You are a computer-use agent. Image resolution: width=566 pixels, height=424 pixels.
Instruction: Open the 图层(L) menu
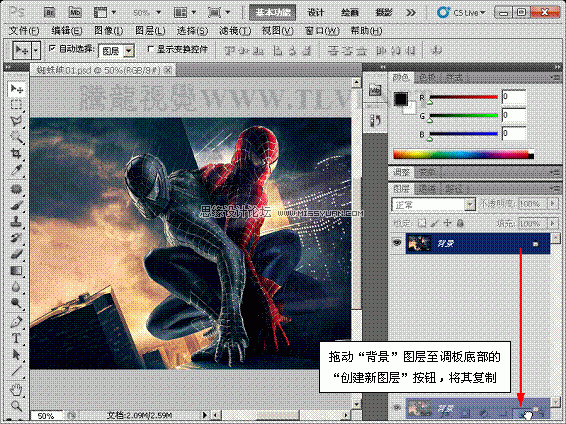click(x=150, y=31)
